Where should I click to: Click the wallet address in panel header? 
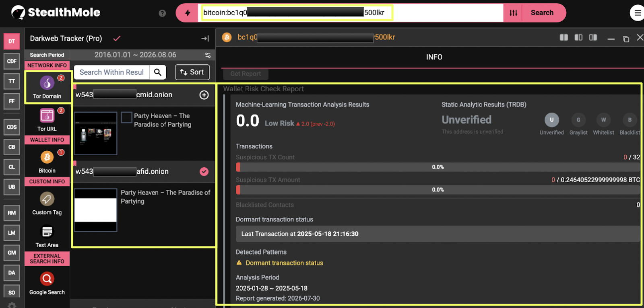316,37
